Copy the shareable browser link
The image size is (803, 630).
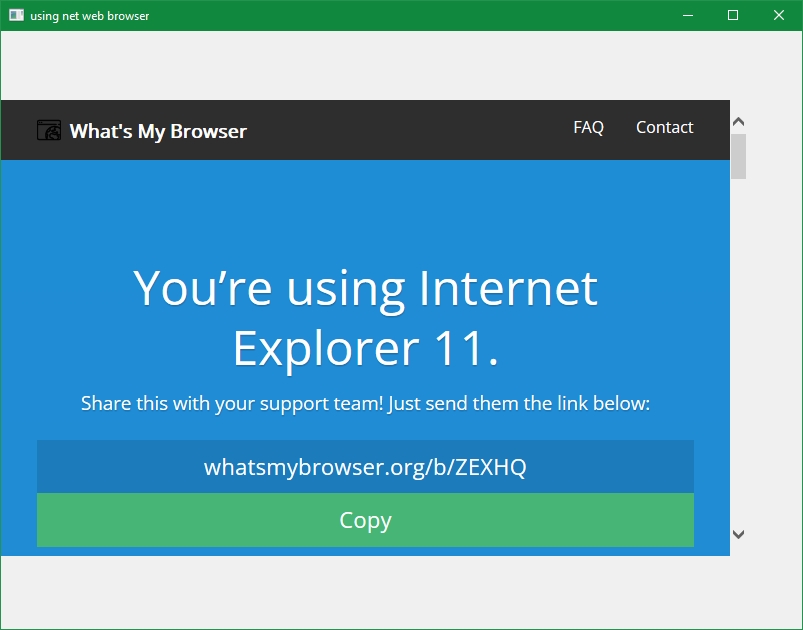[x=365, y=520]
